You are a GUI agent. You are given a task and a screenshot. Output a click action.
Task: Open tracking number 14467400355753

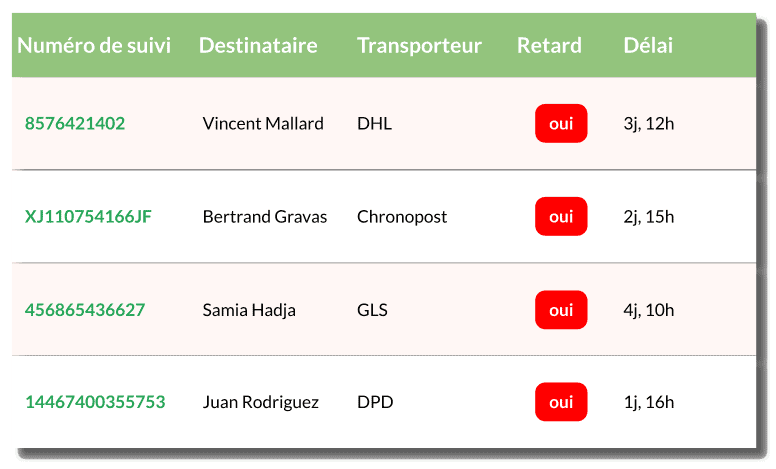pos(95,402)
